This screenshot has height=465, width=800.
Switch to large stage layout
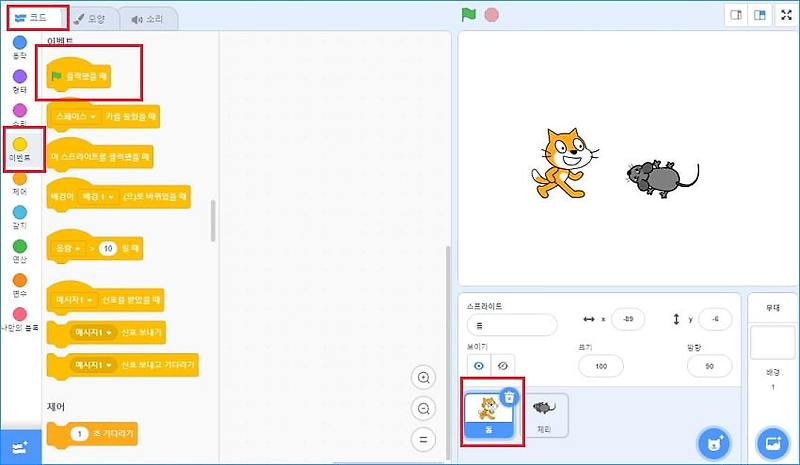click(760, 15)
